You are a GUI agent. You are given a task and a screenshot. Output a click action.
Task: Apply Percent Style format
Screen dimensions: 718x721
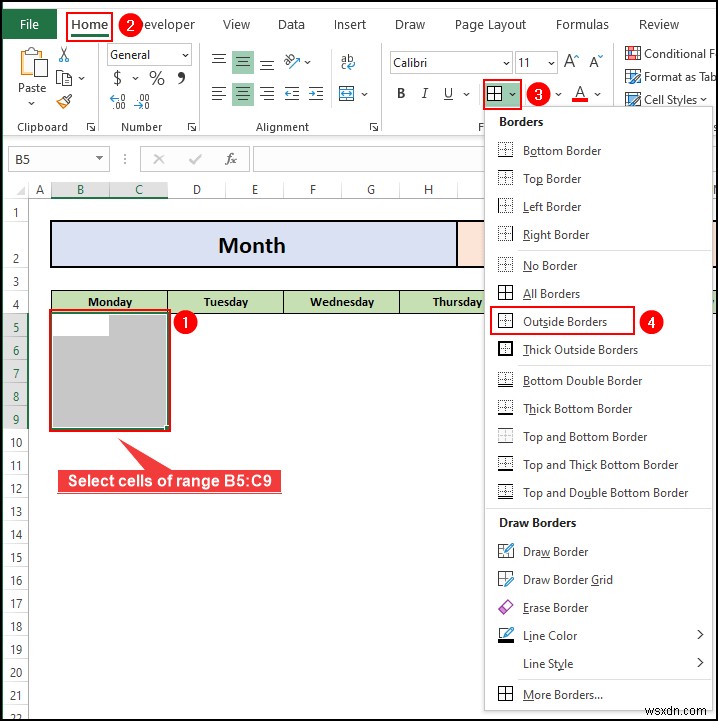tap(156, 78)
